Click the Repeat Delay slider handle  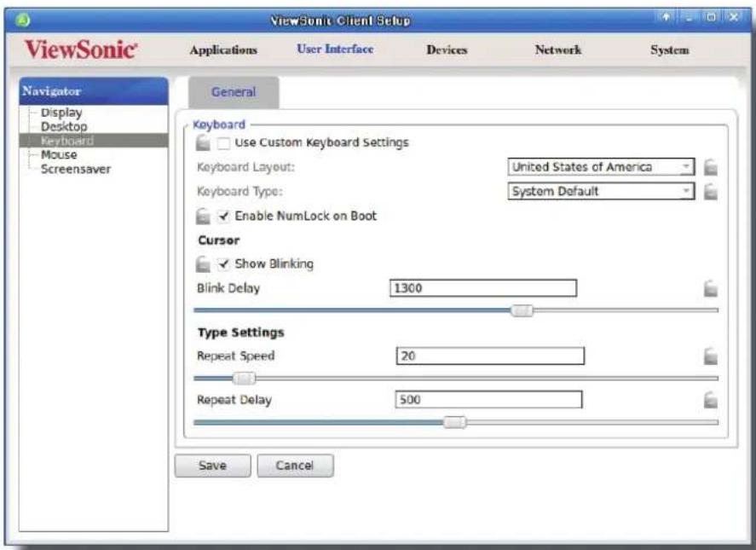(454, 423)
